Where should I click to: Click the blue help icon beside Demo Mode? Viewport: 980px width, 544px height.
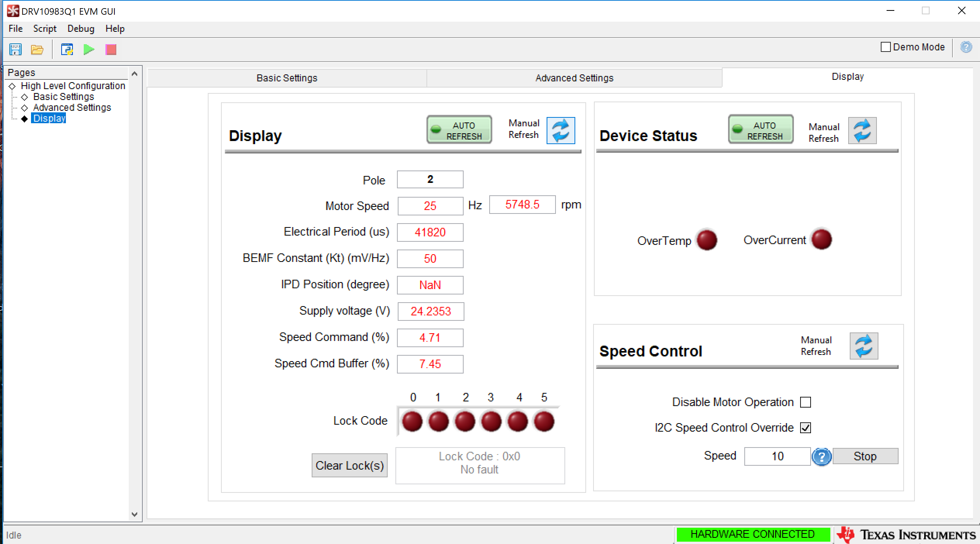coord(966,47)
